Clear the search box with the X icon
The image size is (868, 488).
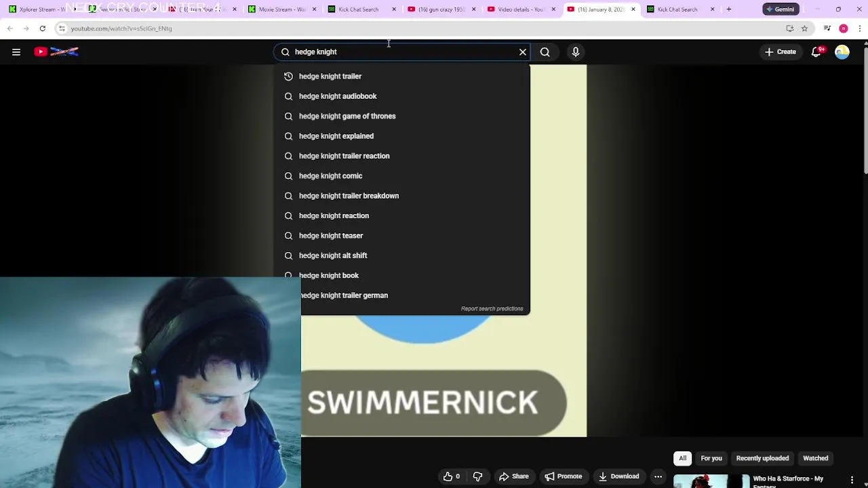point(523,52)
